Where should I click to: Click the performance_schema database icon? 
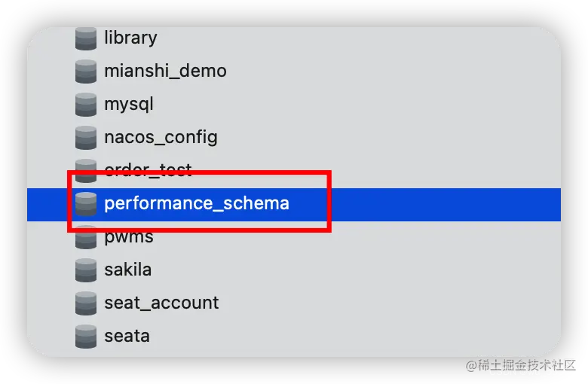86,204
